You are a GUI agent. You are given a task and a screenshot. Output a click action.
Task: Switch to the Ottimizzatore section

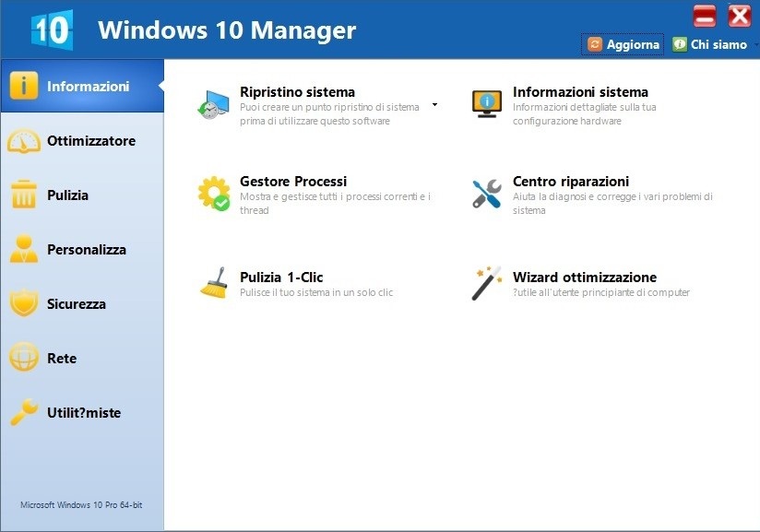point(82,141)
